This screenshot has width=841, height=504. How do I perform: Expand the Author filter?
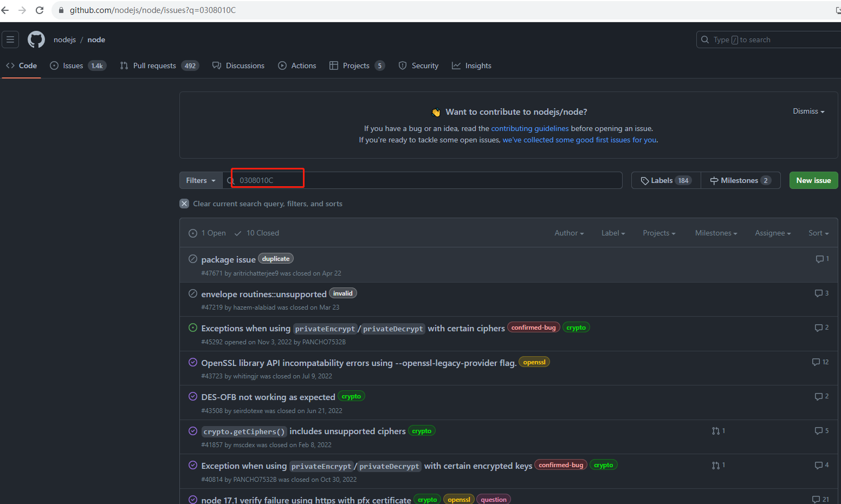569,233
